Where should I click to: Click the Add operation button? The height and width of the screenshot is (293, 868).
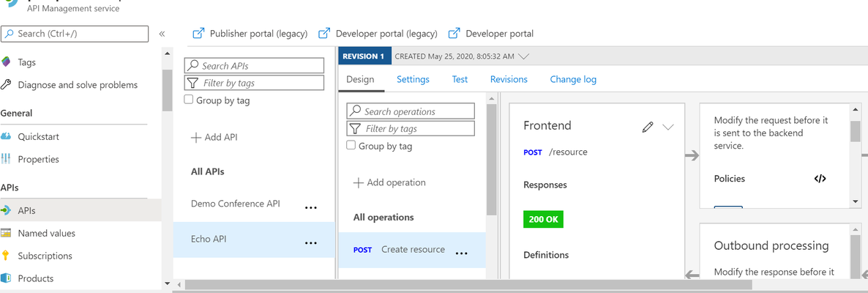(389, 183)
